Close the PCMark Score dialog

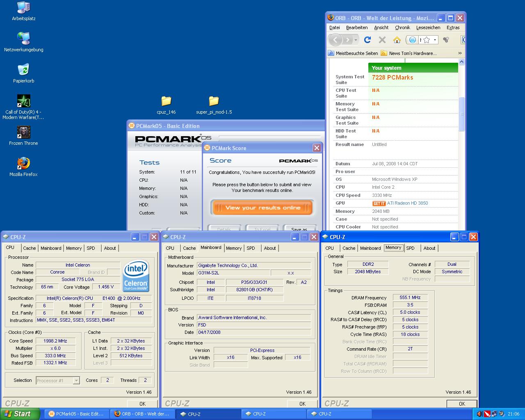pyautogui.click(x=317, y=148)
